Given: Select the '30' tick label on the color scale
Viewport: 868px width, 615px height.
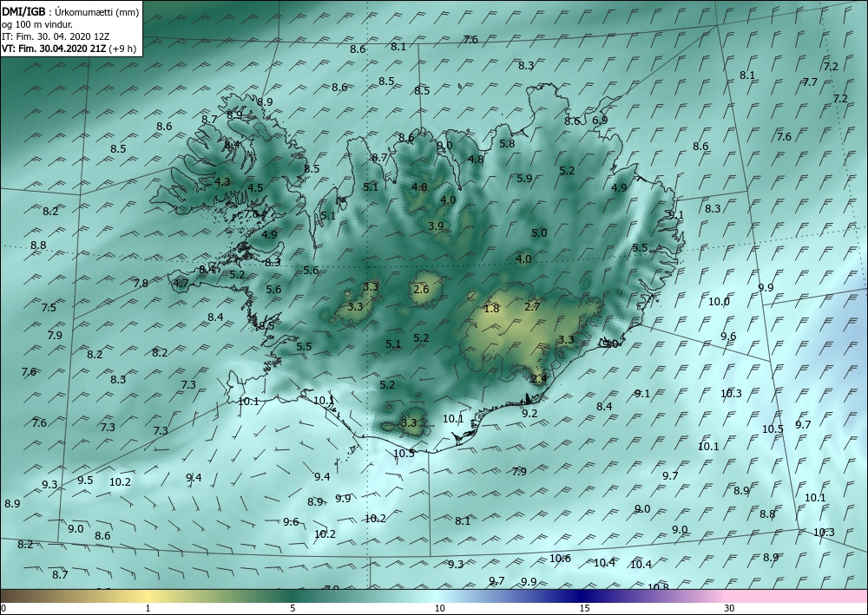Looking at the screenshot, I should pos(730,609).
